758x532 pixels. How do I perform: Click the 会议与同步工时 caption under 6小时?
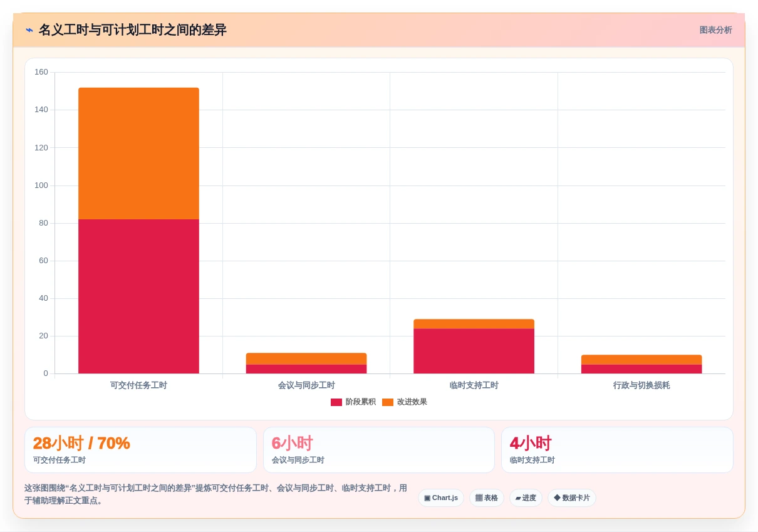pos(298,460)
